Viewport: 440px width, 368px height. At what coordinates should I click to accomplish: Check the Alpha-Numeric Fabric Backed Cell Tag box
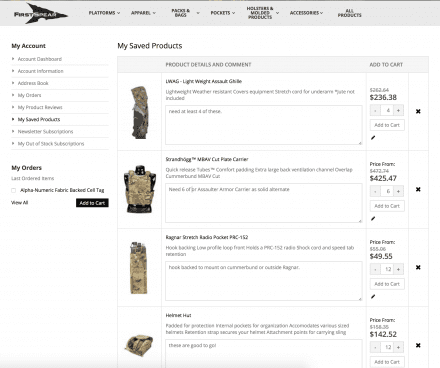pos(13,190)
